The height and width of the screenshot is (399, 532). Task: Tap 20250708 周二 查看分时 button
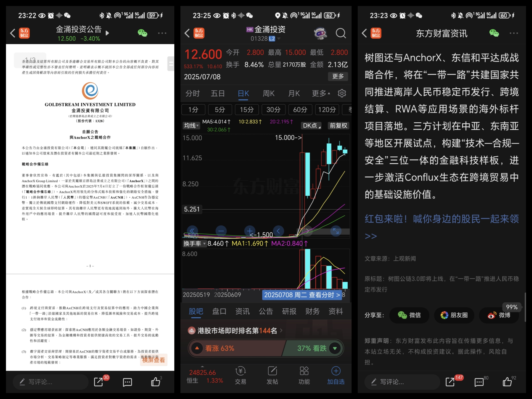302,295
